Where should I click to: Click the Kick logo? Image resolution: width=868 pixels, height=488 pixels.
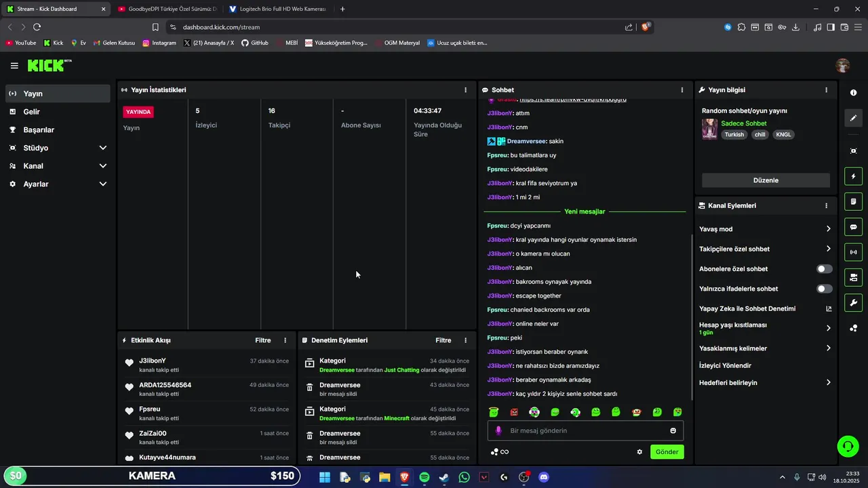click(49, 66)
